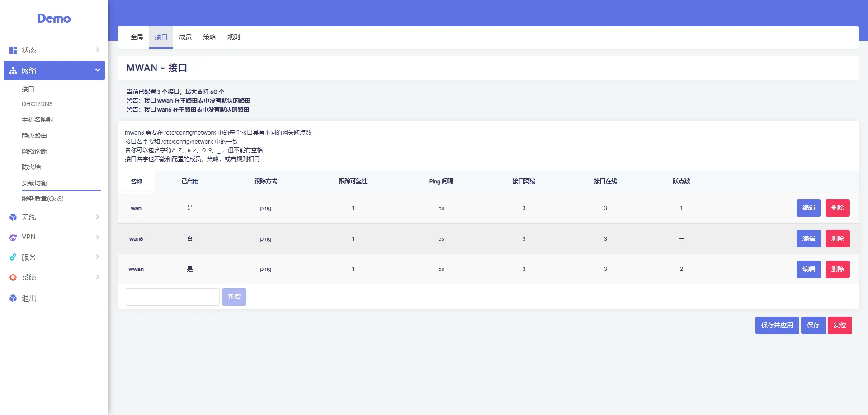This screenshot has height=415, width=868.
Task: Switch to the 策略 tab
Action: point(209,37)
